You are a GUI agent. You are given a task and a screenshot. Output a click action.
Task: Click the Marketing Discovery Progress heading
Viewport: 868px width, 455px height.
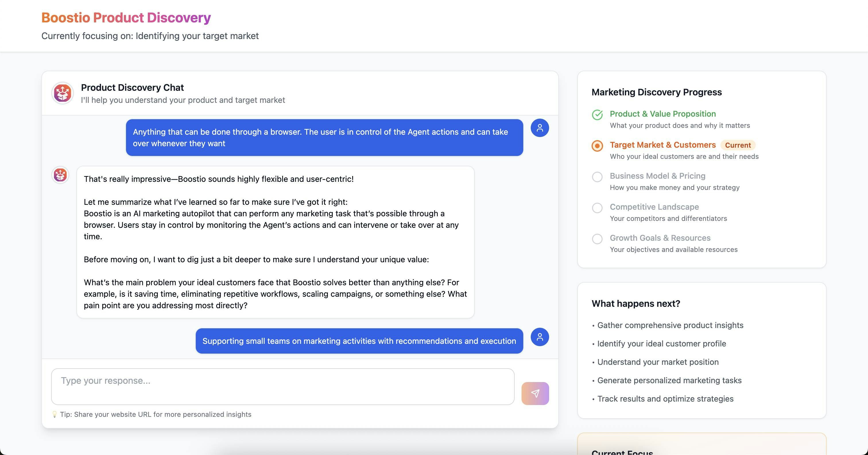coord(656,92)
